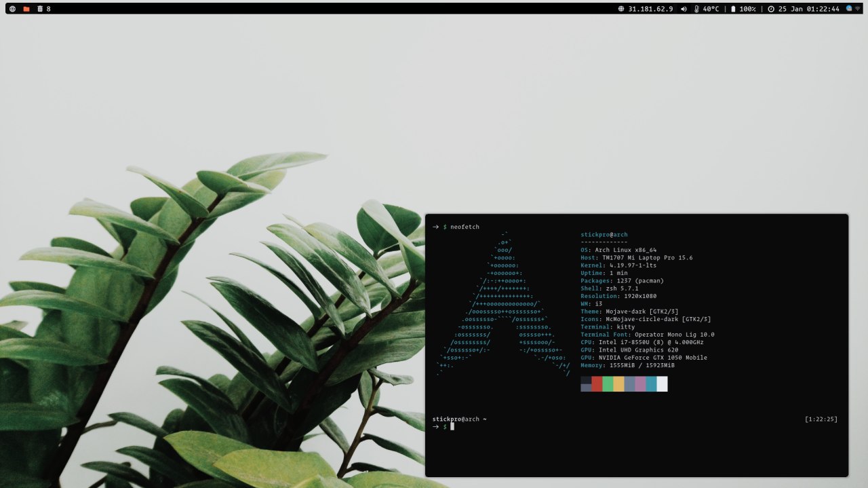Viewport: 868px width, 488px height.
Task: Click the Shell: zsh 5.7.1 line
Action: [610, 288]
